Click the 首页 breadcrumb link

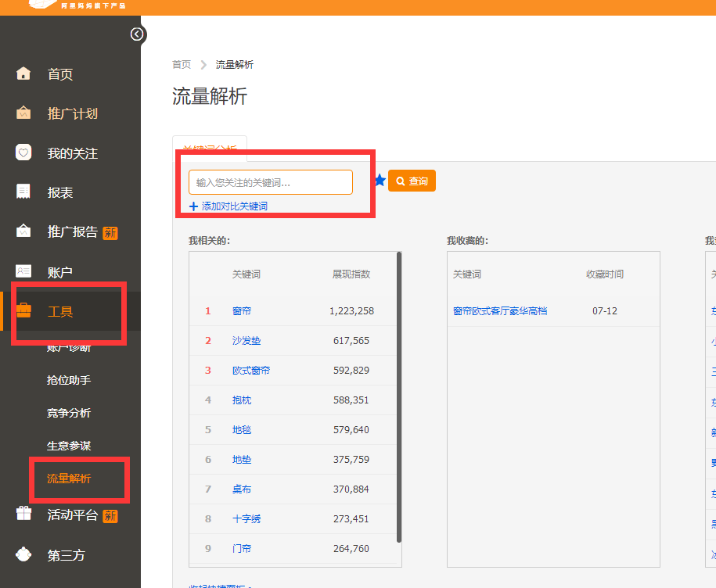[182, 65]
